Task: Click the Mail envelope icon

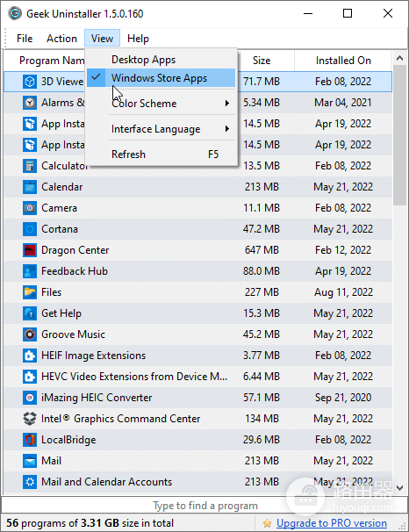Action: point(30,461)
